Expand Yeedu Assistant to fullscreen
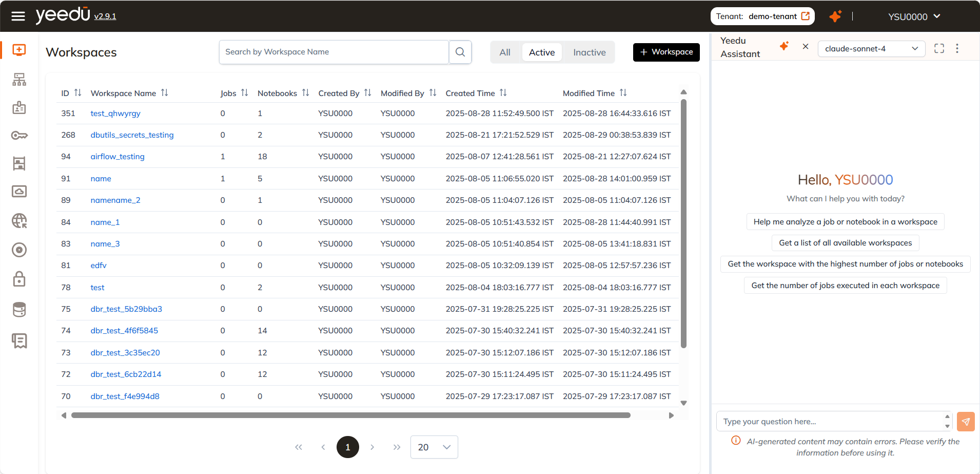 coord(939,48)
